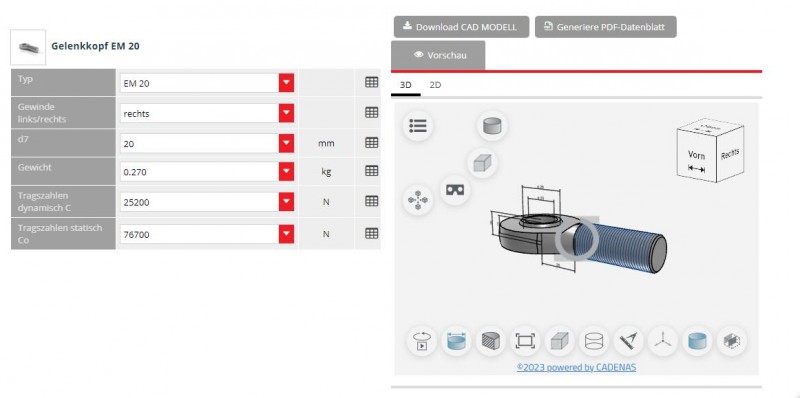This screenshot has width=800, height=398.
Task: Expand the d7 value dropdown arrow
Action: [x=286, y=143]
